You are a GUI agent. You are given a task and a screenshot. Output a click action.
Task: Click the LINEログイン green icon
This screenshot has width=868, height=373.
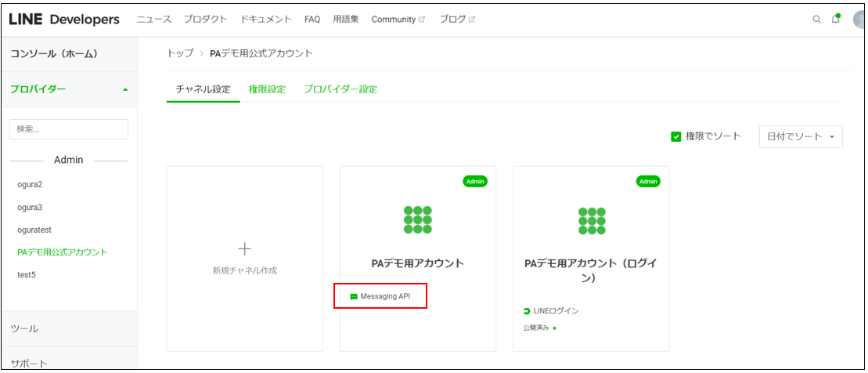point(527,311)
